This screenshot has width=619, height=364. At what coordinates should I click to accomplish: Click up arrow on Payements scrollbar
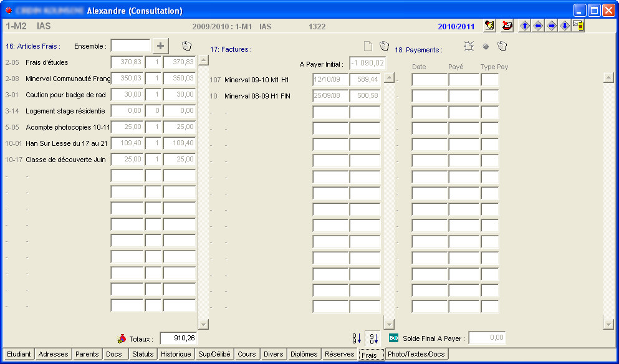609,78
